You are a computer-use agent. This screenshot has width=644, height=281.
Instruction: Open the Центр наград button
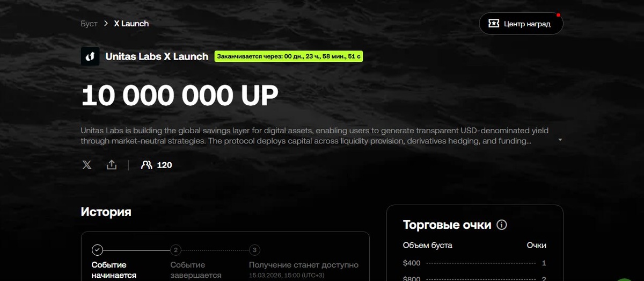tap(521, 24)
